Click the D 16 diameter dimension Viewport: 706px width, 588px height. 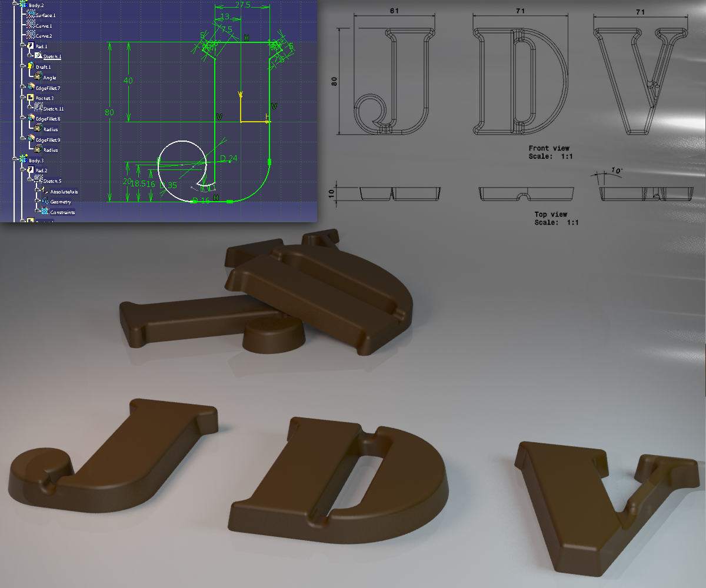(x=201, y=201)
